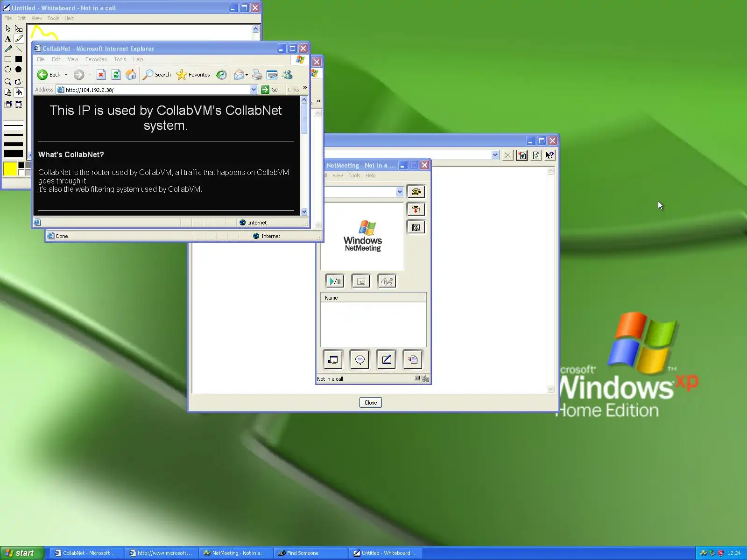The image size is (747, 560).
Task: Click the address bar URL field
Action: pos(157,90)
